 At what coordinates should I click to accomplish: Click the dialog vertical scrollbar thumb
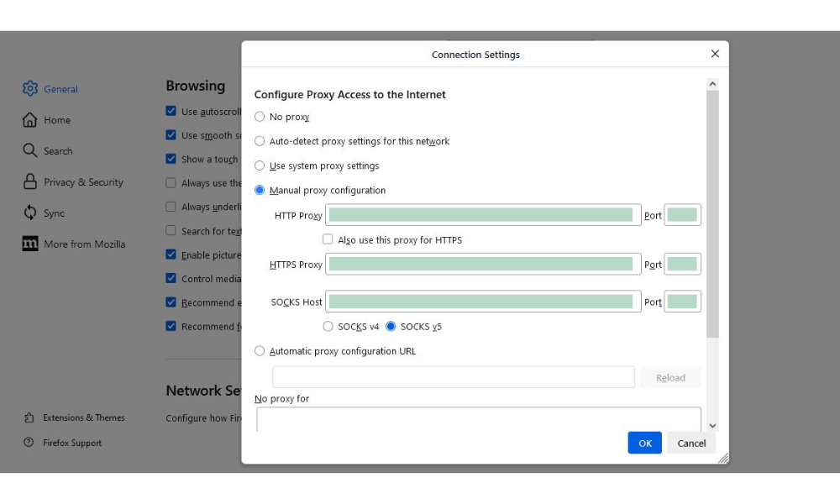[x=712, y=213]
